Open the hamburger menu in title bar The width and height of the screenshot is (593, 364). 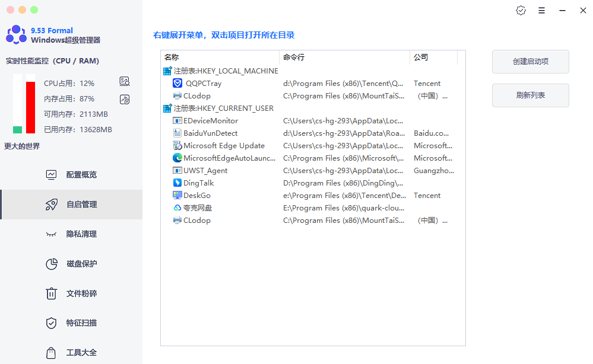541,11
